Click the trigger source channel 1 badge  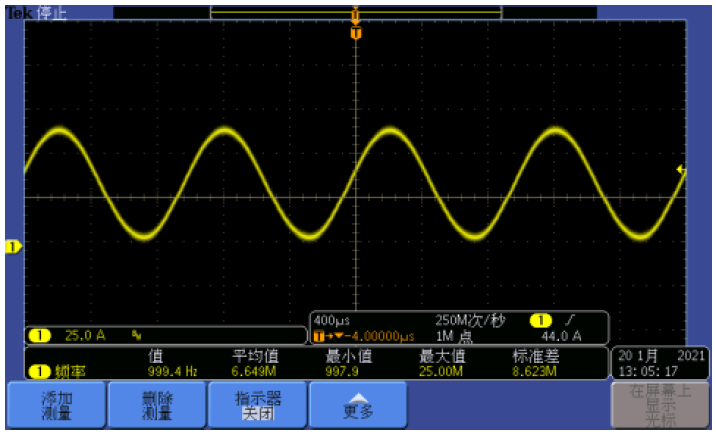coord(540,321)
